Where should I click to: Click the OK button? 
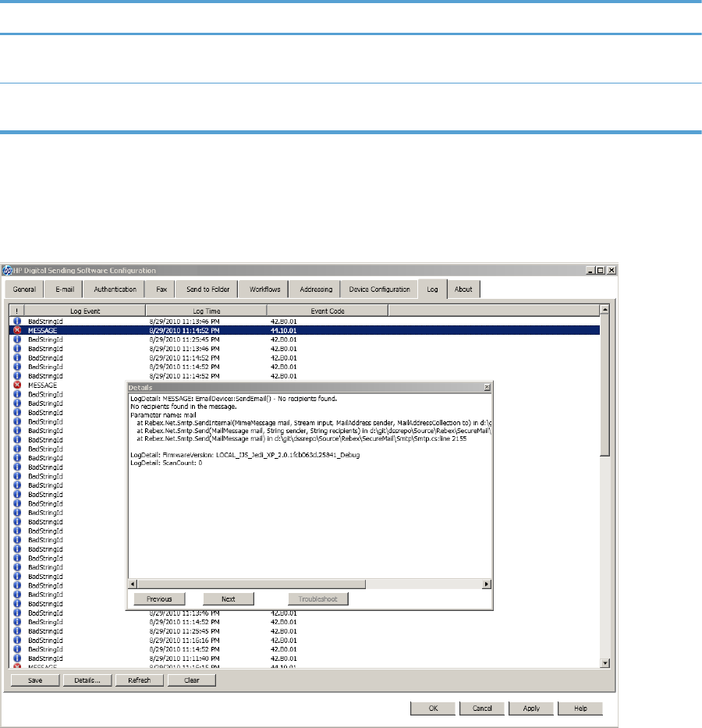(x=433, y=708)
